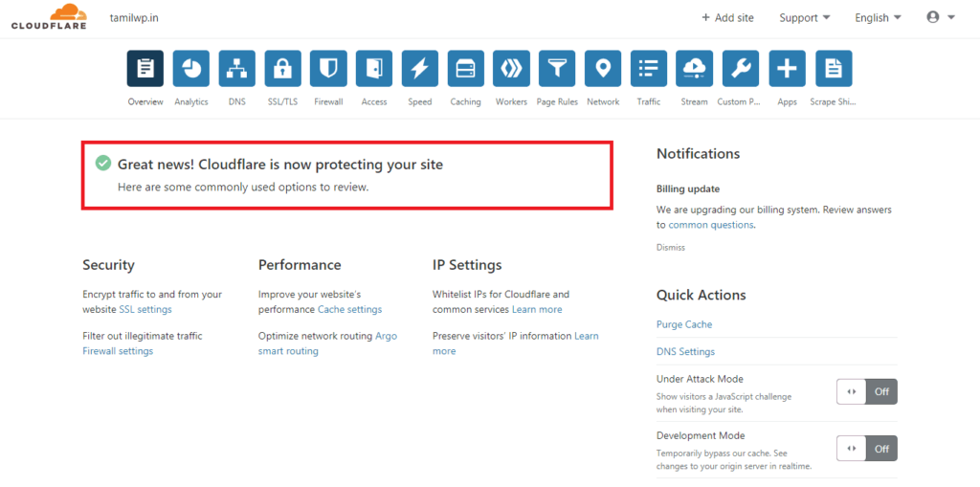
Task: Click the DNS Settings quick action
Action: tap(685, 351)
